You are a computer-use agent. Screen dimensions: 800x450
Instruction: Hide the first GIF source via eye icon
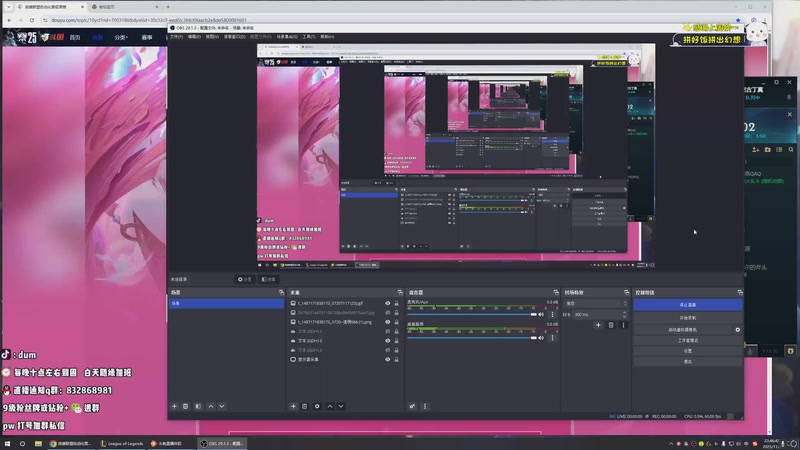tap(388, 303)
